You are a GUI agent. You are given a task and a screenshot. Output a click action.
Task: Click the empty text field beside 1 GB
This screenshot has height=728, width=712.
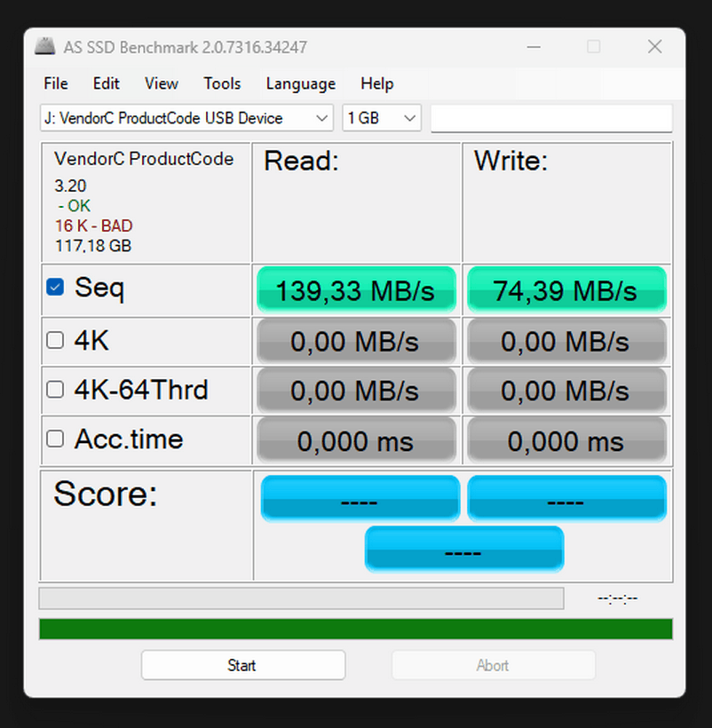tap(551, 118)
